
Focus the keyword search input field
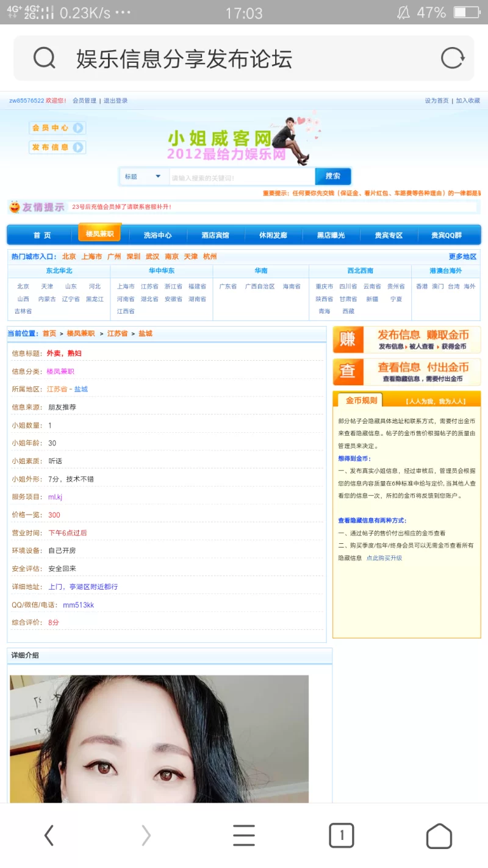[242, 178]
